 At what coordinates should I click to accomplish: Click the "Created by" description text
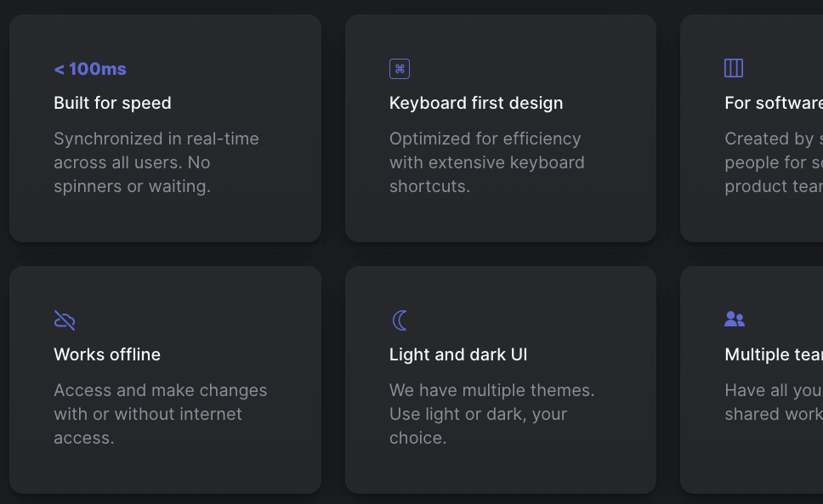click(772, 139)
